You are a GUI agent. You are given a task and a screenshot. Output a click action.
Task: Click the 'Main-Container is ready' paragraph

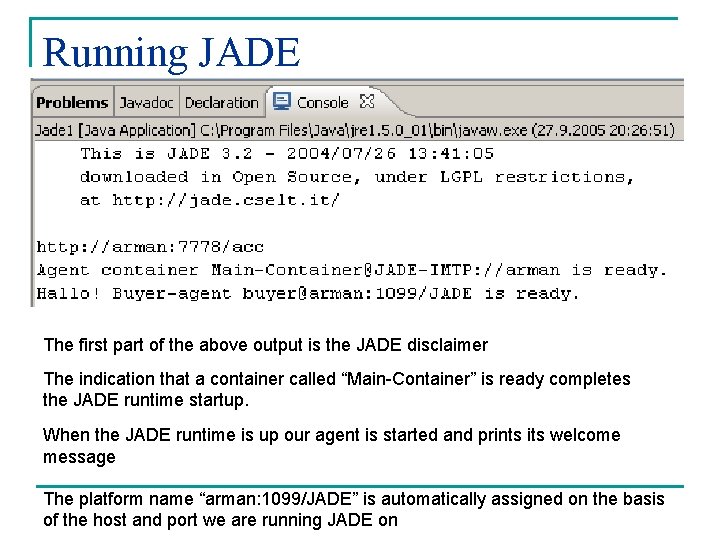tap(337, 389)
